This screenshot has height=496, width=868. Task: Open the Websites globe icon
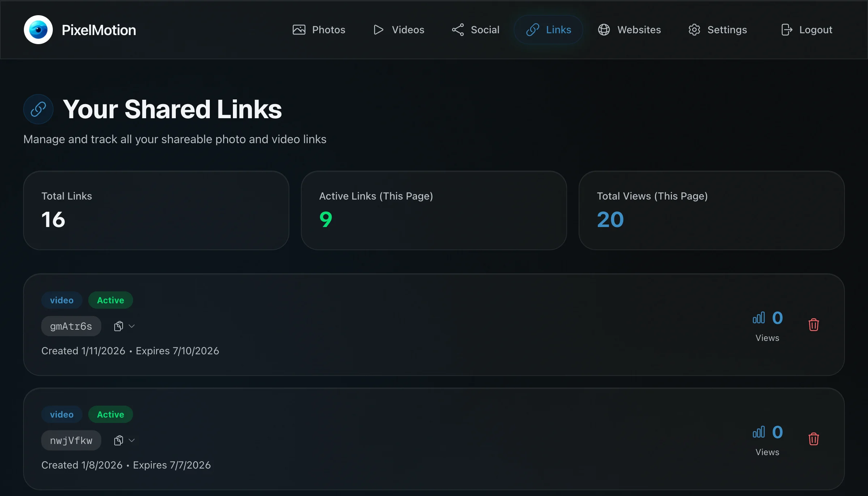pos(603,30)
